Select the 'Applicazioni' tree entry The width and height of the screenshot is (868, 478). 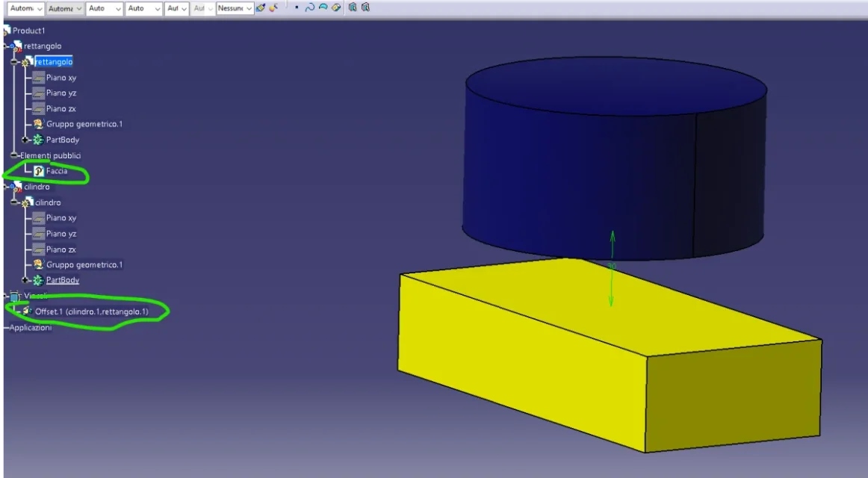[x=31, y=328]
